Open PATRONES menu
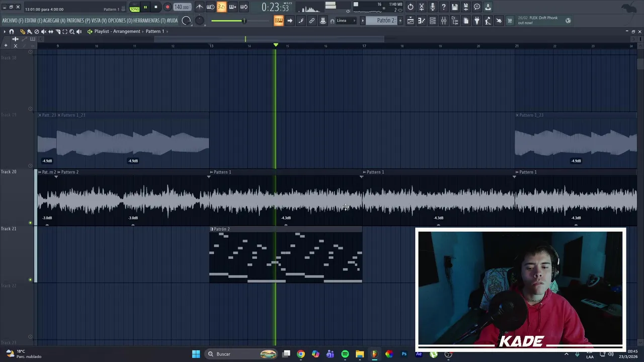Image resolution: width=644 pixels, height=362 pixels. pyautogui.click(x=78, y=21)
